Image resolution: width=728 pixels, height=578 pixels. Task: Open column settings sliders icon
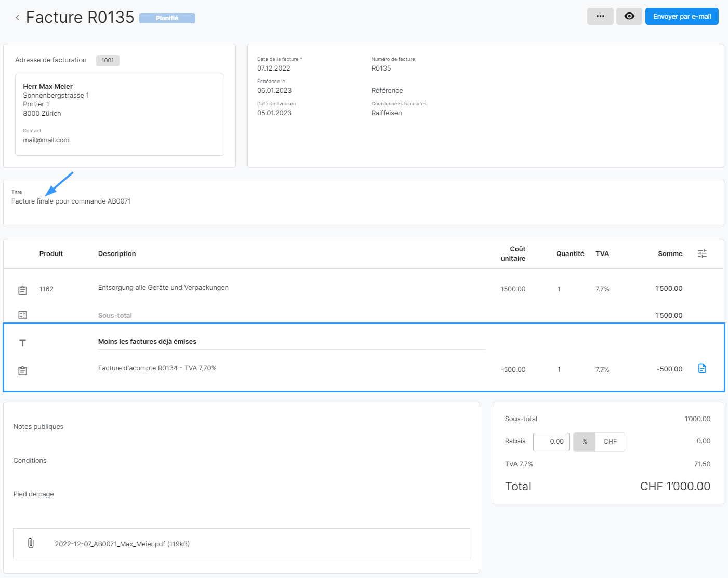tap(702, 253)
